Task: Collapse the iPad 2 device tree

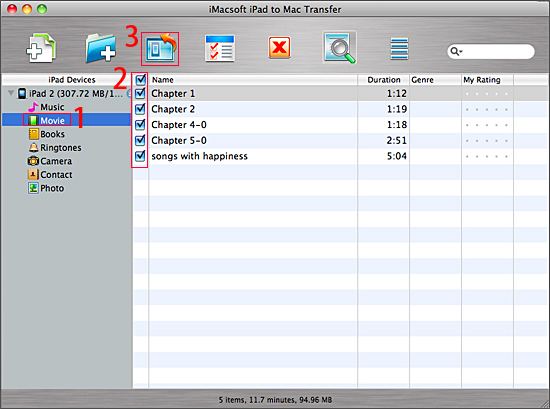Action: [x=11, y=93]
